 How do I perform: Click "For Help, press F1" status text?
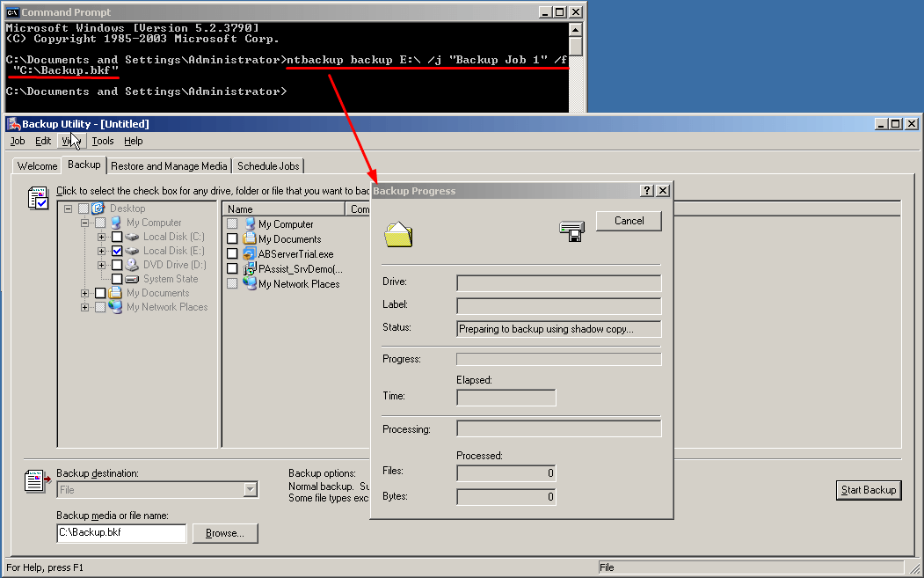tap(45, 567)
